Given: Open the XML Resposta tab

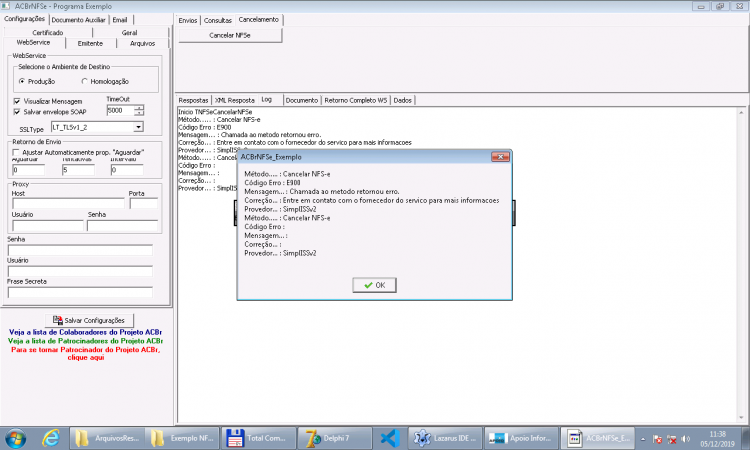Looking at the screenshot, I should 235,100.
